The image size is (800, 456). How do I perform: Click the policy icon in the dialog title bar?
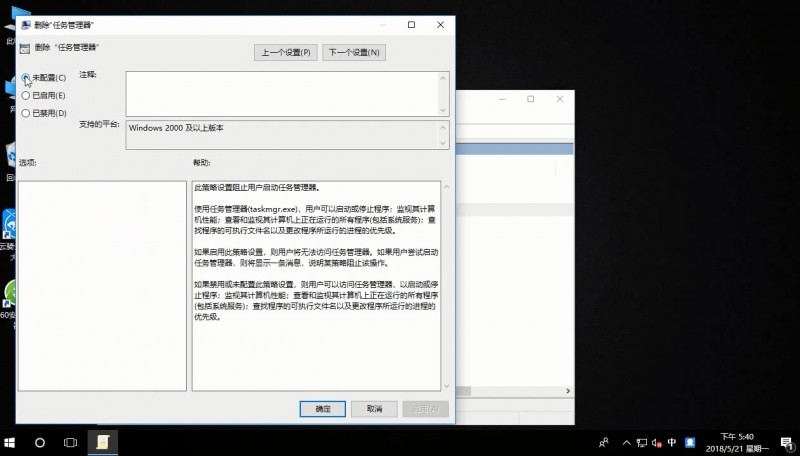point(25,25)
